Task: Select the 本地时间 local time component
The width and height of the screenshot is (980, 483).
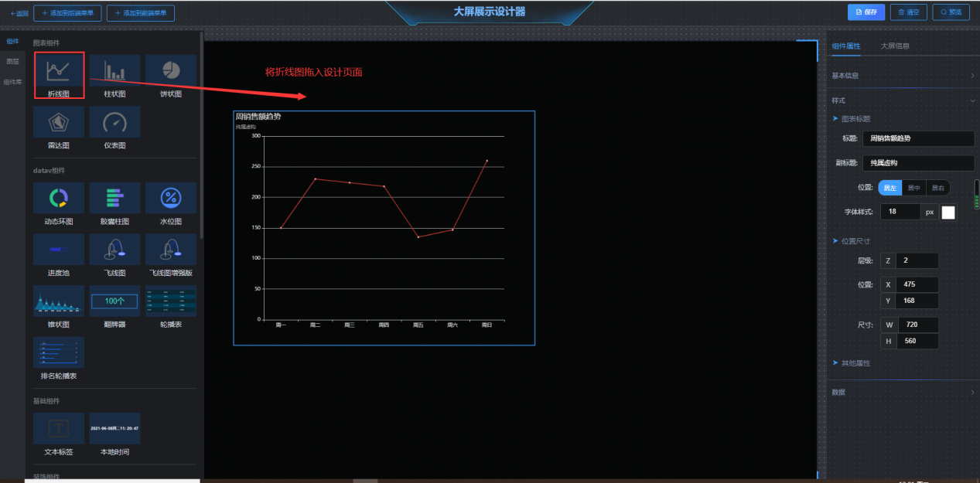Action: click(x=114, y=434)
